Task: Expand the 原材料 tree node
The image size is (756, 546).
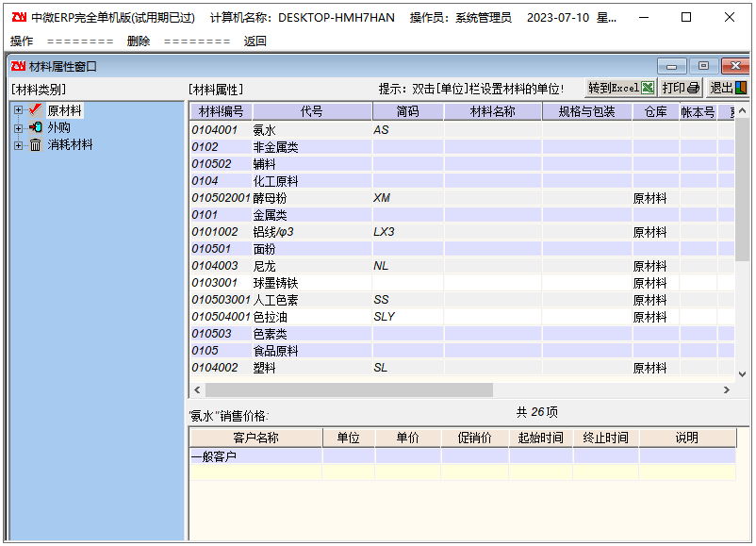Action: (x=18, y=110)
